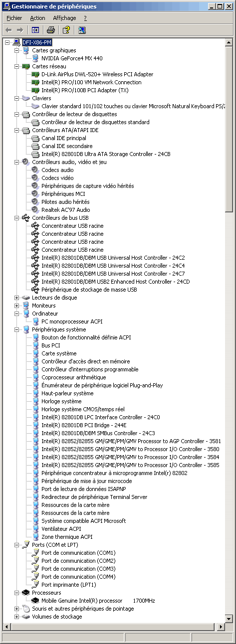Open the Affichage menu

point(64,18)
